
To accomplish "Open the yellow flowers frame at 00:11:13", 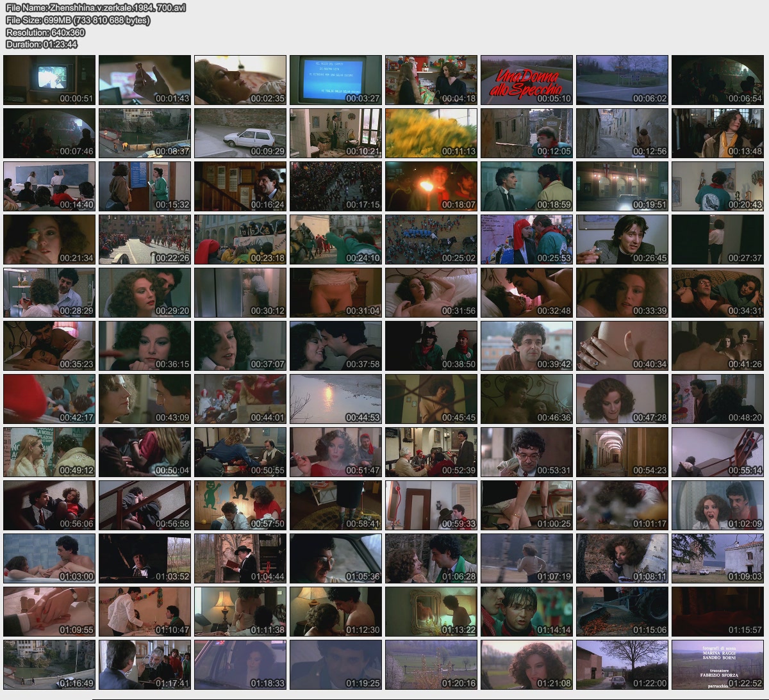I will click(x=431, y=133).
